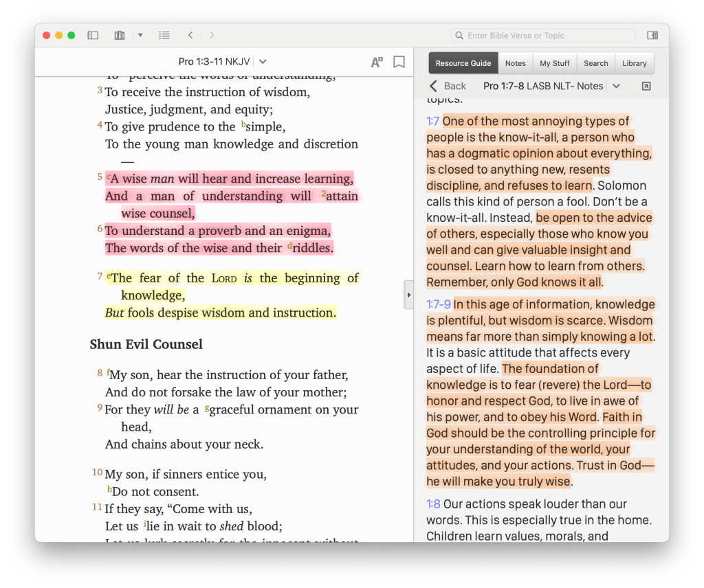704x588 pixels.
Task: Toggle the left sidebar panel icon
Action: [93, 35]
